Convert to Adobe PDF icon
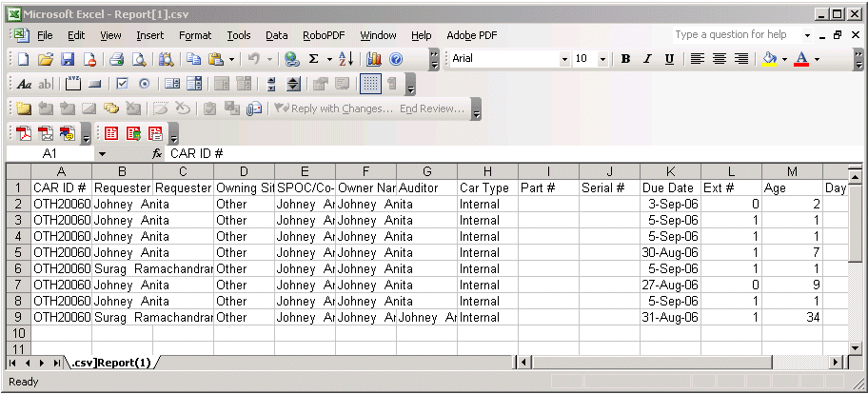Screen dimensions: 868x394 23,133
